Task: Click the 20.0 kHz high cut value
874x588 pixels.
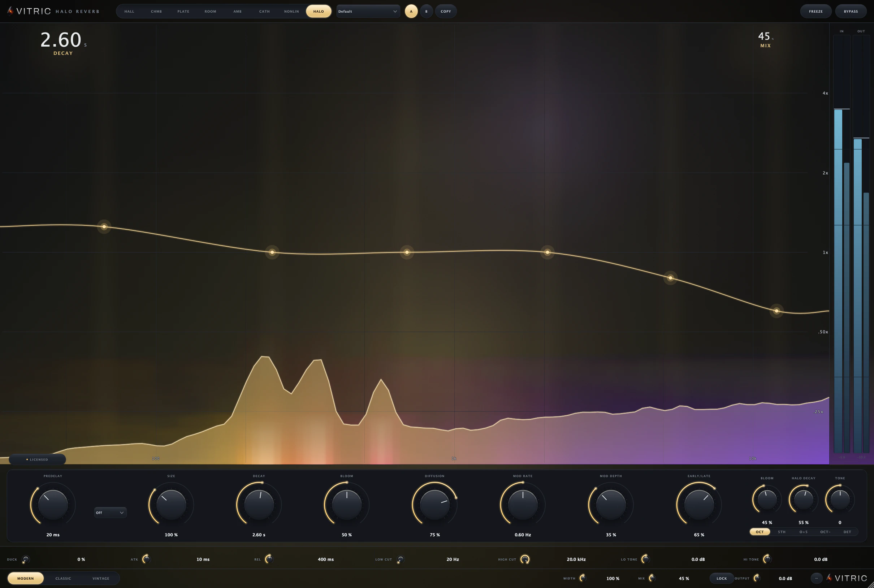Action: click(576, 559)
